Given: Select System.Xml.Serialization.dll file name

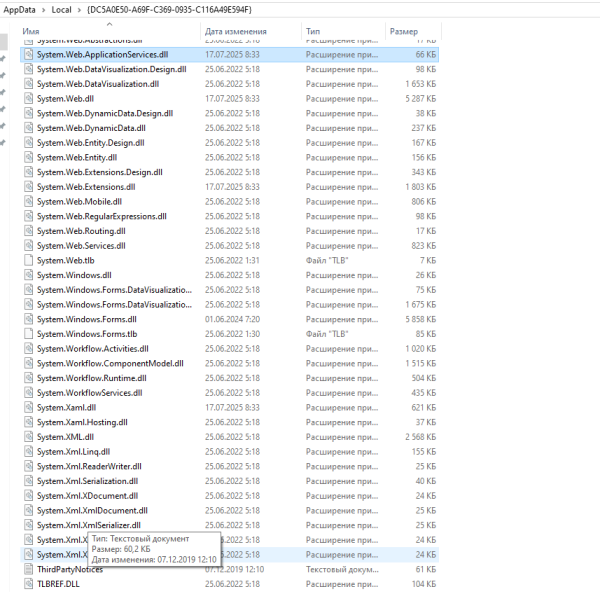Looking at the screenshot, I should click(x=88, y=481).
